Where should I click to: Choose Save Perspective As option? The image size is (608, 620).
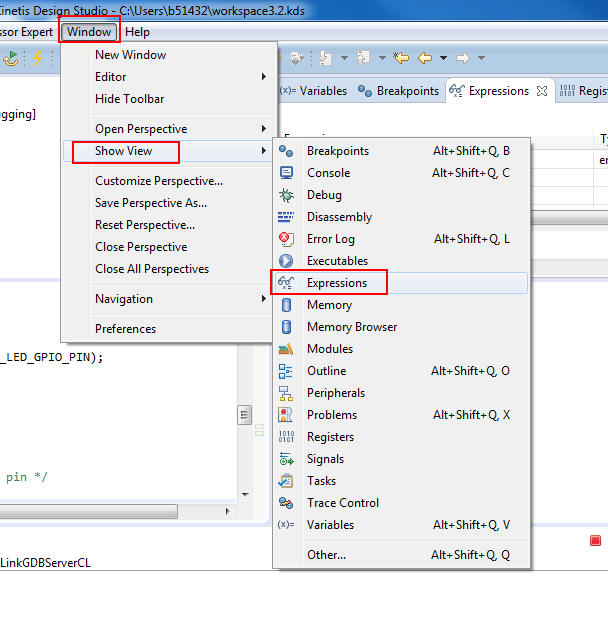coord(170,203)
